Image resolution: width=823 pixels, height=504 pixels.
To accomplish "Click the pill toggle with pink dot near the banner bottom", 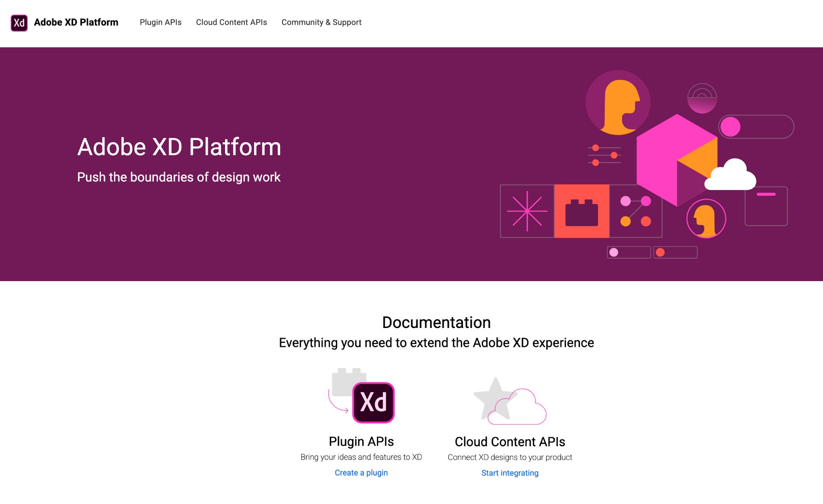I will (628, 252).
